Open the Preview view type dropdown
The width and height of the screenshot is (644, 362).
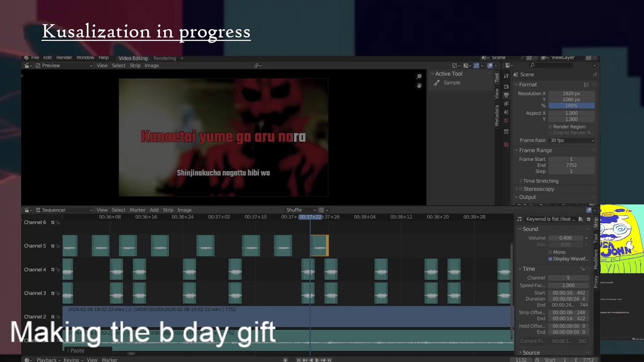click(x=63, y=65)
